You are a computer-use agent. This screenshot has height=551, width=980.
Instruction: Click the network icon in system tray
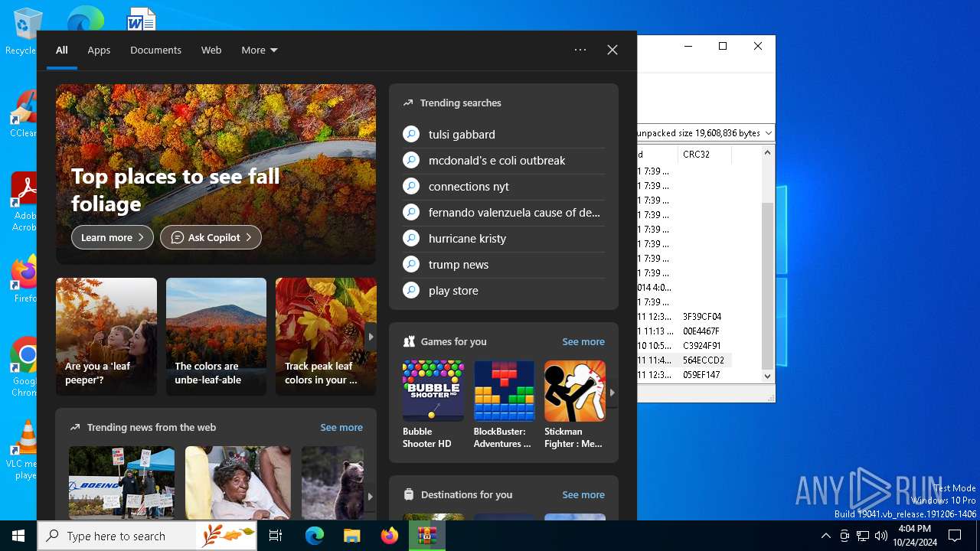pos(863,536)
